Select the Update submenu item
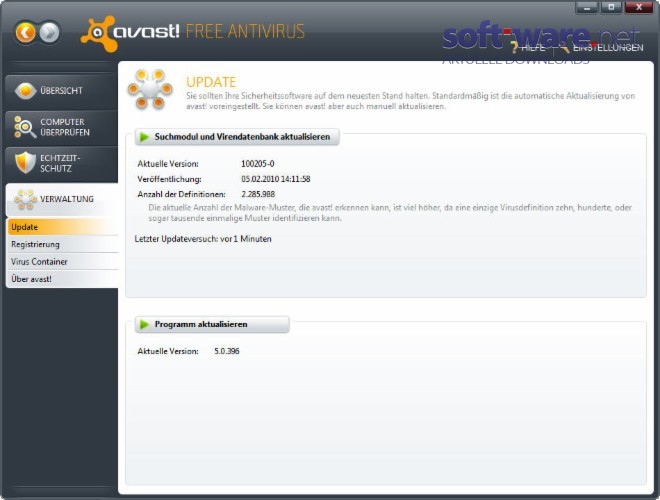 62,227
